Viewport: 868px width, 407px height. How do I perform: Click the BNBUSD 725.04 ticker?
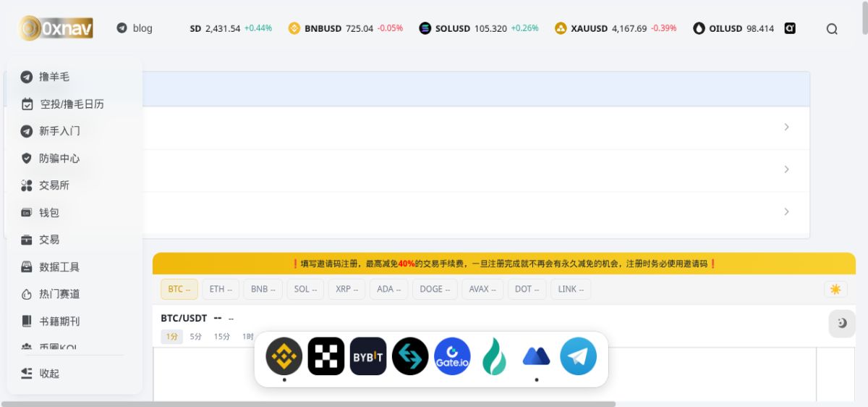346,28
